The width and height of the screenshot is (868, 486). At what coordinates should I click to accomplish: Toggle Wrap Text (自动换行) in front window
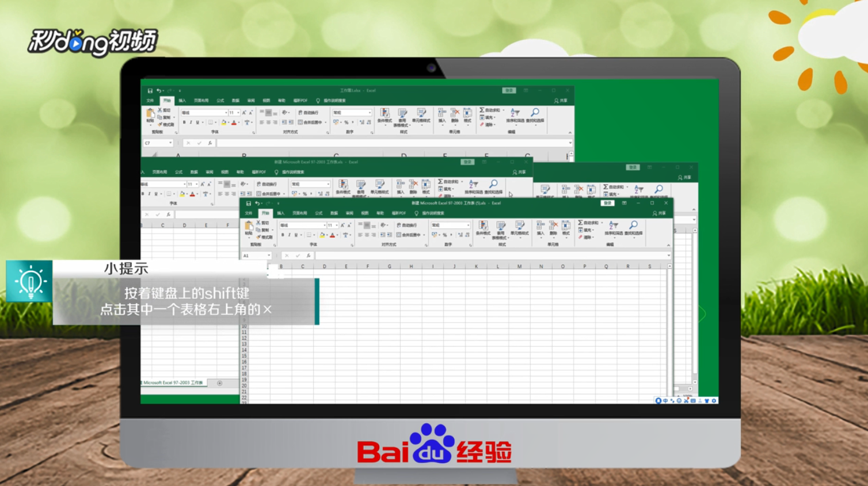[406, 225]
